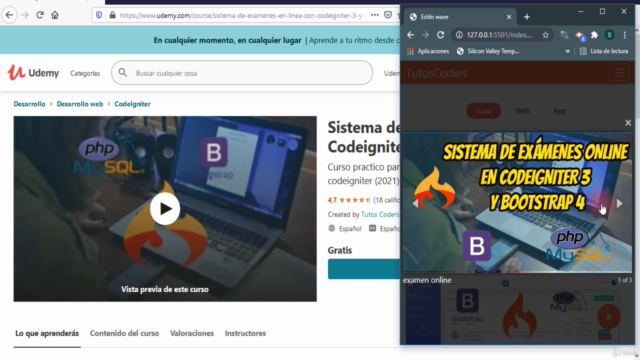Click the search magnifier icon on Udemy
640x360 pixels.
(x=122, y=73)
